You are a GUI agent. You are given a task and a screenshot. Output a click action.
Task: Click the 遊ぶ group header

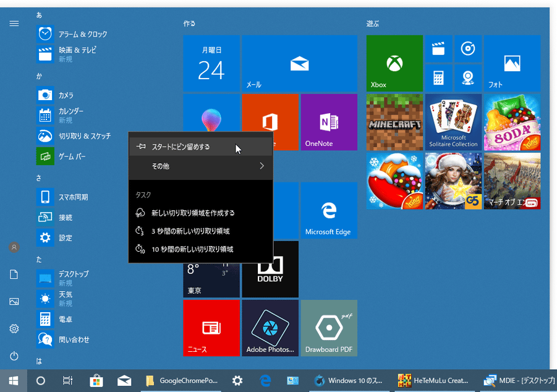click(373, 23)
